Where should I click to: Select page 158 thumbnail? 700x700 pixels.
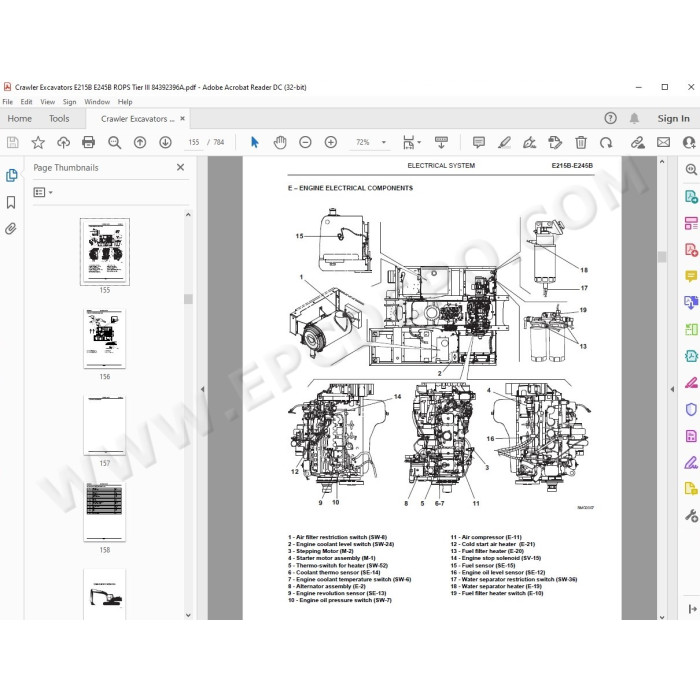tap(104, 512)
